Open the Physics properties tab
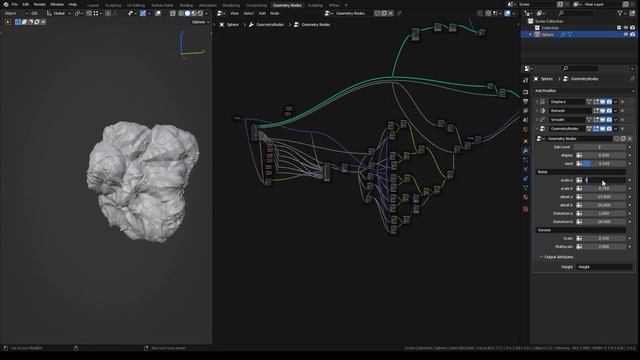The width and height of the screenshot is (640, 360). coord(525,169)
